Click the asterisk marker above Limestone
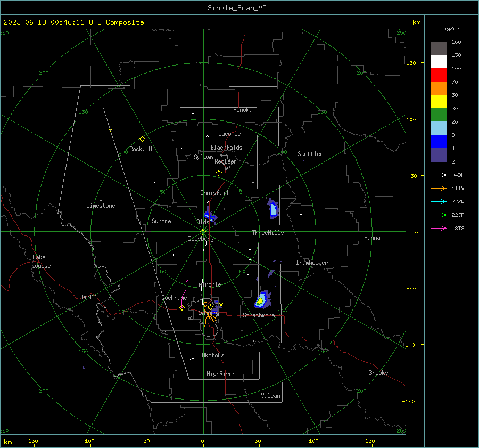Image resolution: width=479 pixels, height=448 pixels. (101, 201)
